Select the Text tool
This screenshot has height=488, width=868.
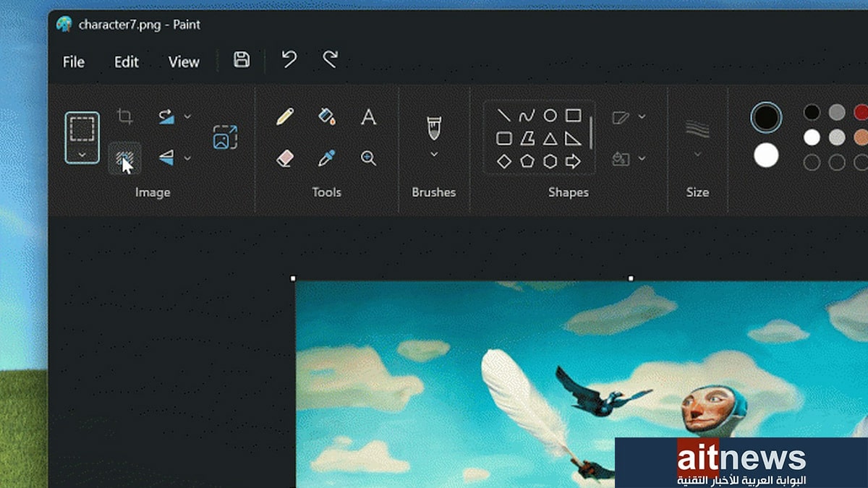(369, 116)
